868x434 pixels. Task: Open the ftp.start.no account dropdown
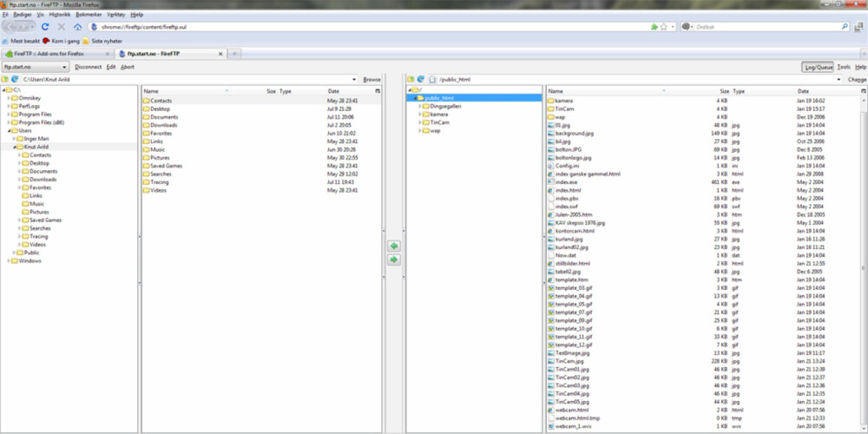click(x=36, y=67)
